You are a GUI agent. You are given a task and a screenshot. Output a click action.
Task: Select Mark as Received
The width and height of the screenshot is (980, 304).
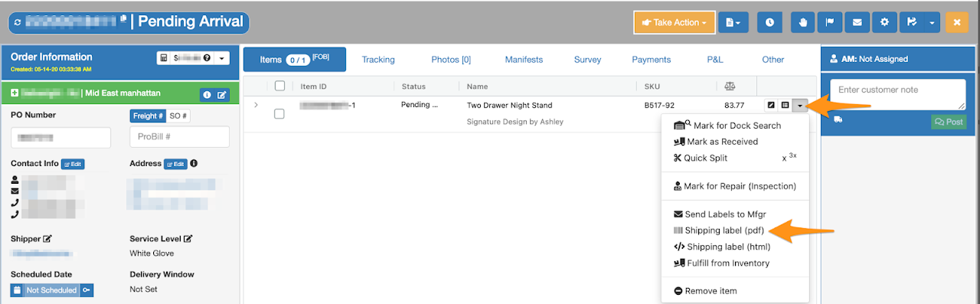[716, 142]
